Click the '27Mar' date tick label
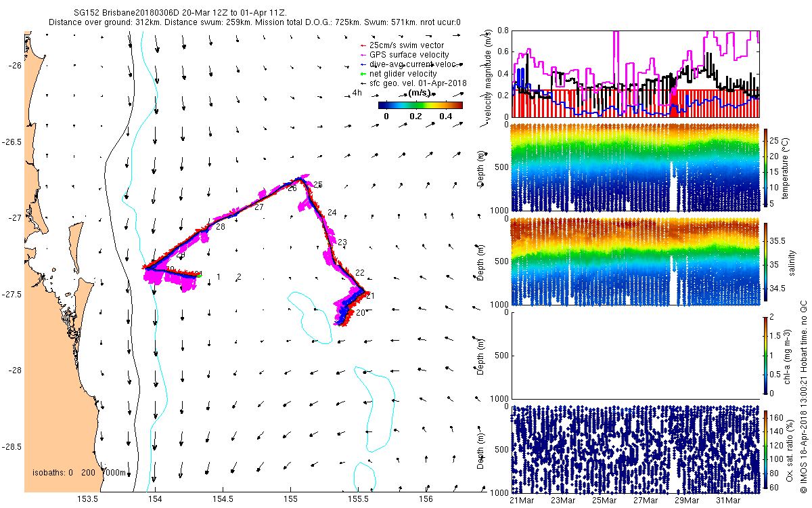Viewport: 812px width, 508px height. point(646,501)
